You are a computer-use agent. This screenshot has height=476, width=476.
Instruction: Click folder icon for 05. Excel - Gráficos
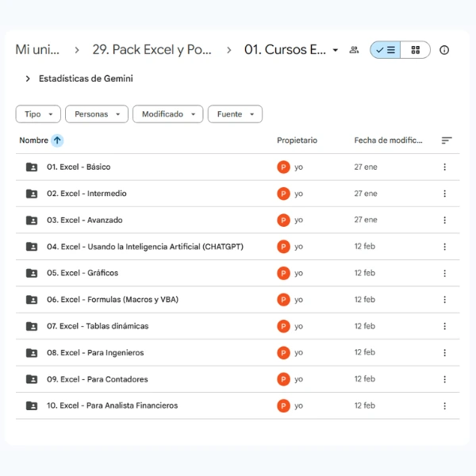tap(32, 273)
